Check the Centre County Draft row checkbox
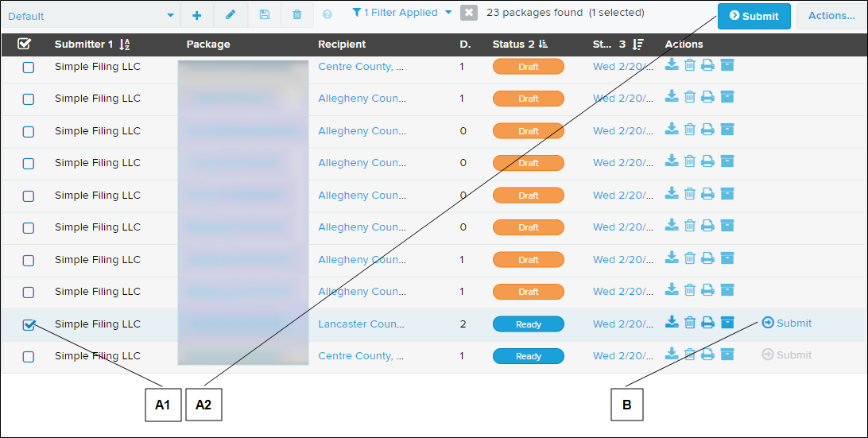 pos(29,68)
